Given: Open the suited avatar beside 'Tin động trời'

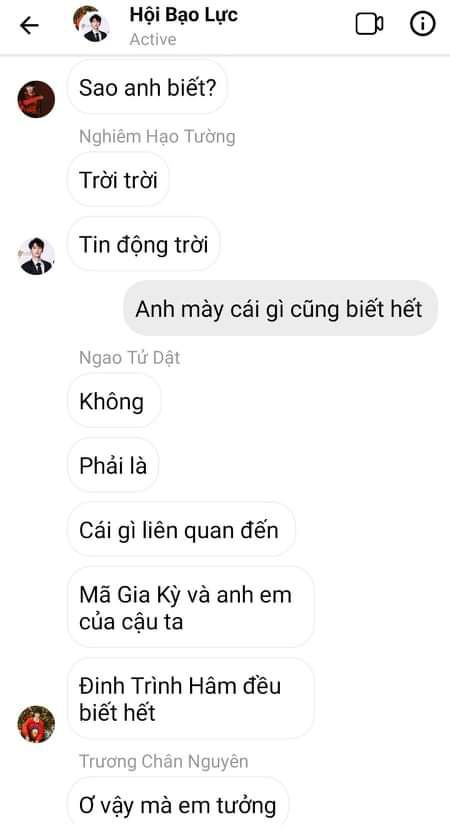Looking at the screenshot, I should point(36,256).
